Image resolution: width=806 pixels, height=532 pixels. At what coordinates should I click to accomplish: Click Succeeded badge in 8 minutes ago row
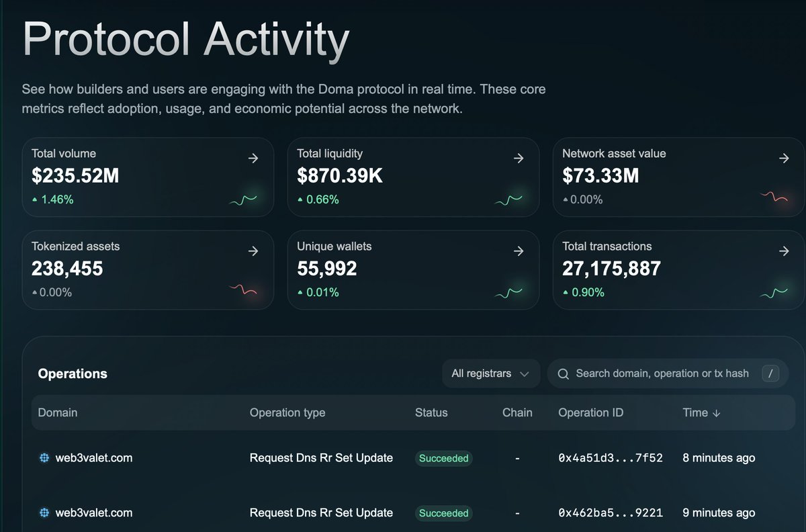point(444,458)
